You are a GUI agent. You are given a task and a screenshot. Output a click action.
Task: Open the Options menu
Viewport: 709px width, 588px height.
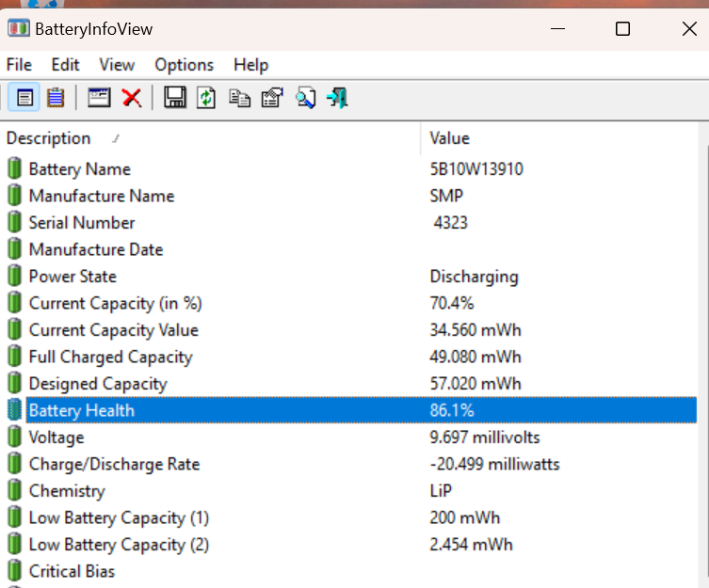[184, 65]
